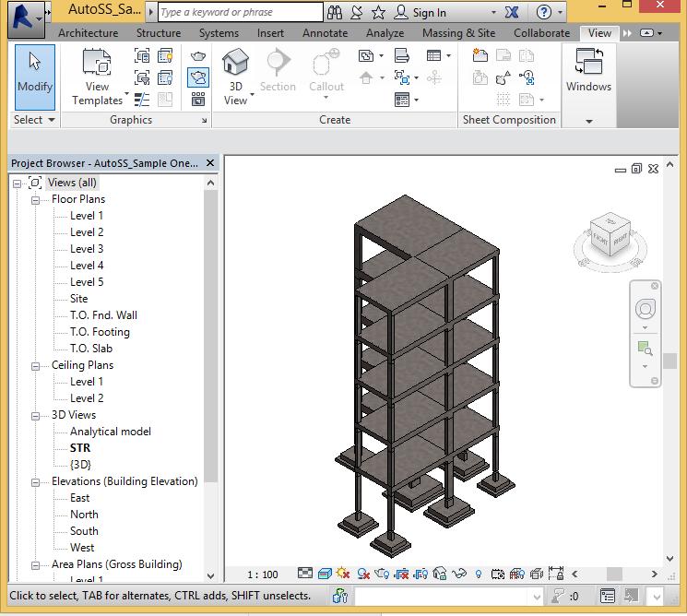
Task: Open the Render teapot tool
Action: (x=198, y=55)
